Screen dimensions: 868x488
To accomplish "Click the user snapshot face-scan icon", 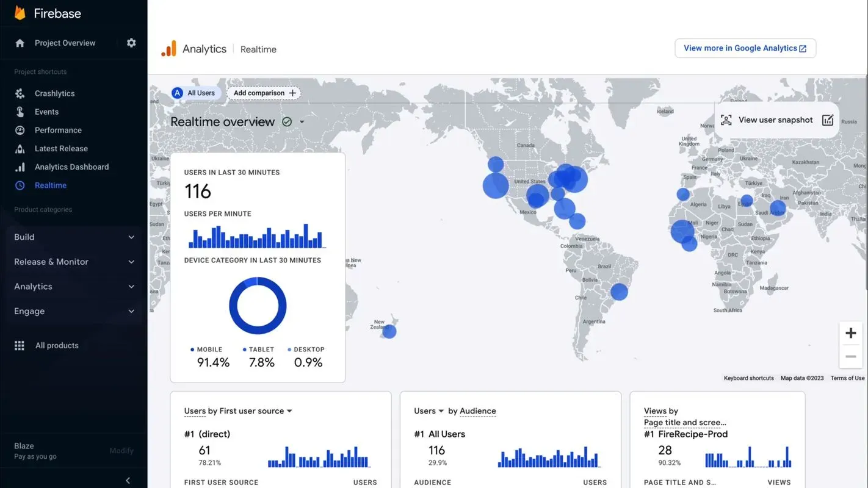I will [x=726, y=120].
